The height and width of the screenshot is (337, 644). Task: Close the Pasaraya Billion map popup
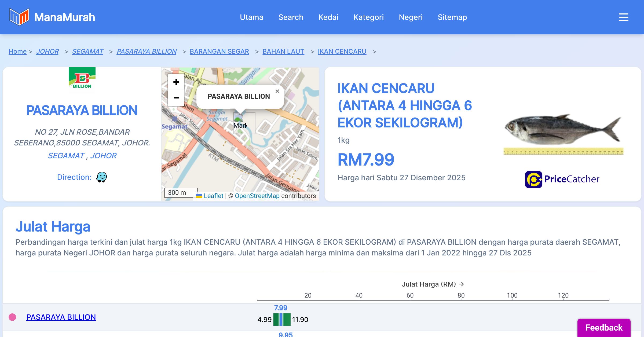[277, 91]
